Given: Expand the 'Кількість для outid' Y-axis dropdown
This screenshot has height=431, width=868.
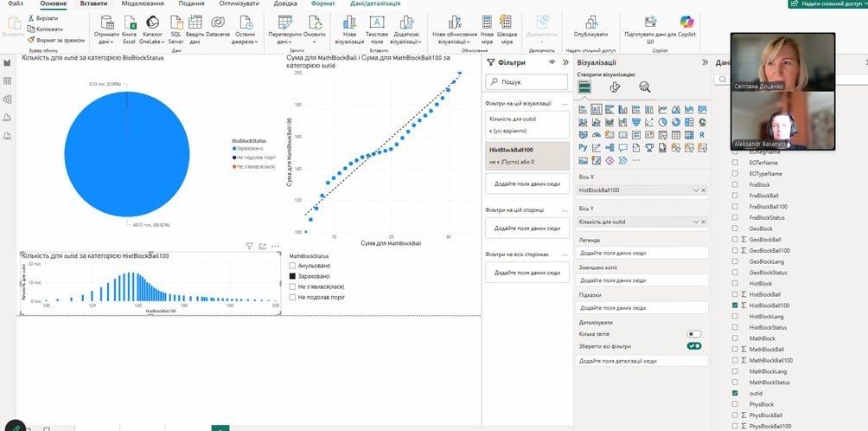Looking at the screenshot, I should 696,222.
